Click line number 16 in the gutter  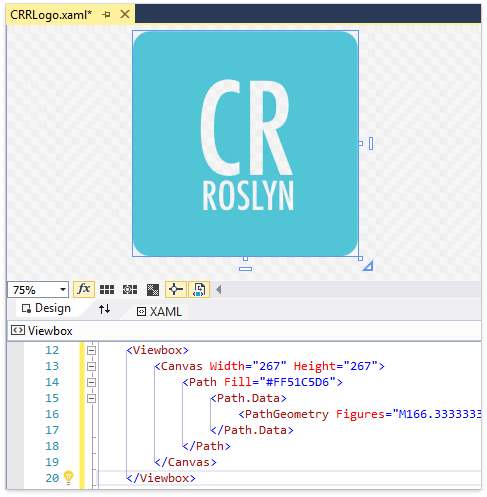(52, 414)
